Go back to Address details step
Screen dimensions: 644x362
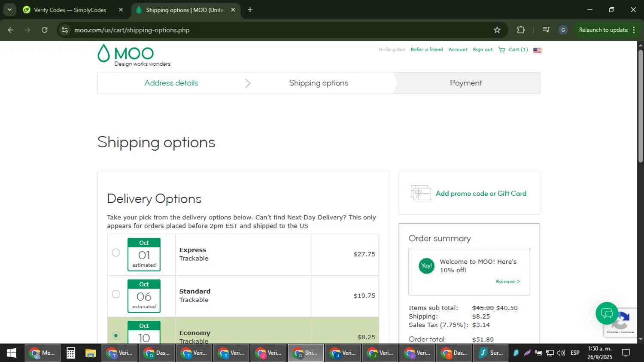pos(171,83)
